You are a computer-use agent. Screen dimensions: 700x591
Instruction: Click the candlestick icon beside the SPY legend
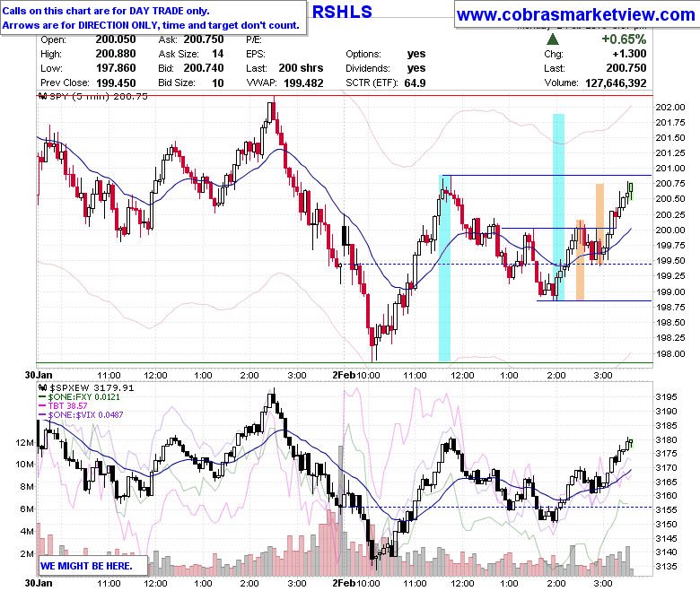pyautogui.click(x=43, y=96)
